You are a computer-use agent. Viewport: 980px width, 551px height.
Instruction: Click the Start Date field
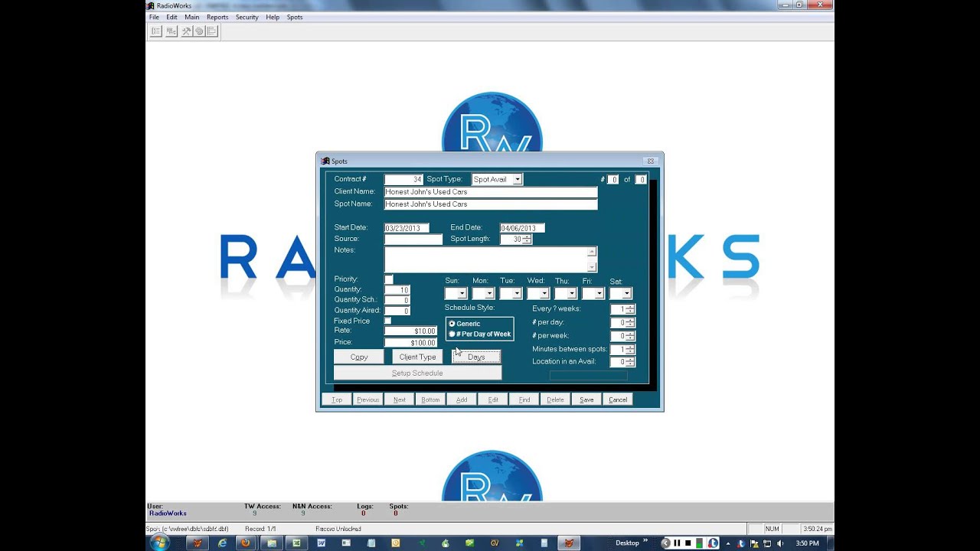(x=407, y=228)
